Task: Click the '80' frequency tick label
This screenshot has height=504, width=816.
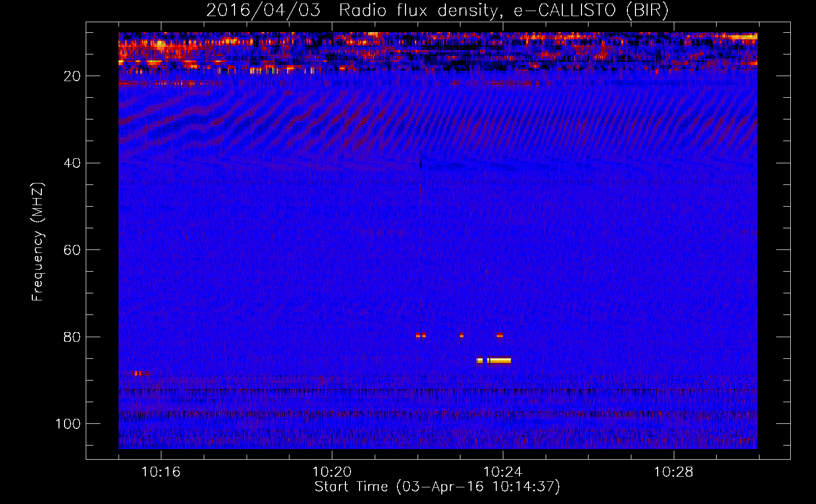Action: coord(73,337)
